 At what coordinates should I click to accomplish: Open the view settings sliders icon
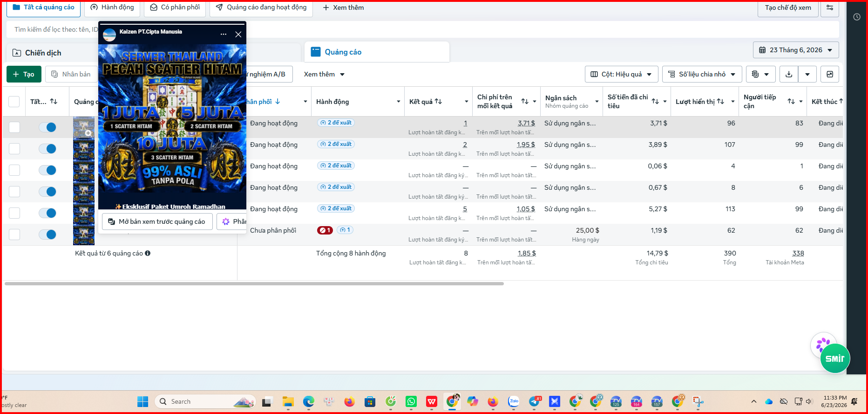[830, 7]
